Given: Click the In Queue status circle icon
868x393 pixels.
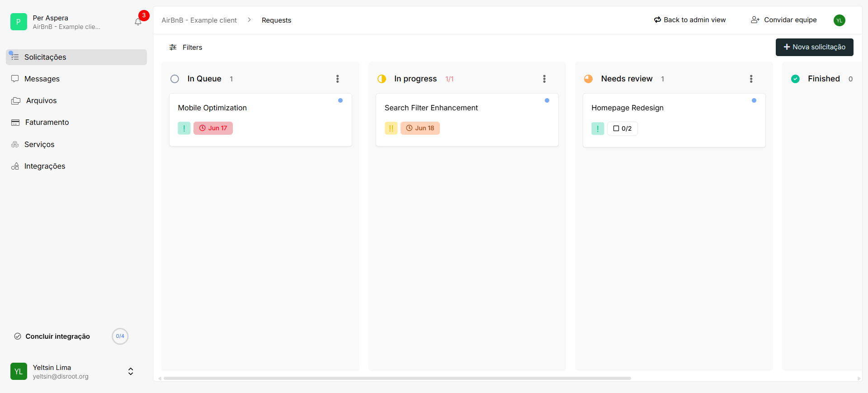Looking at the screenshot, I should pos(175,79).
